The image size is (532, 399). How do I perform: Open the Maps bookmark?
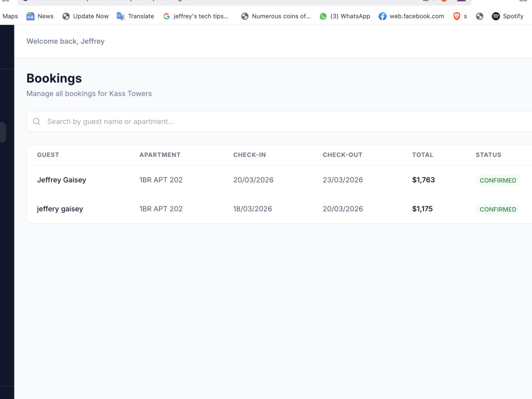pyautogui.click(x=10, y=16)
